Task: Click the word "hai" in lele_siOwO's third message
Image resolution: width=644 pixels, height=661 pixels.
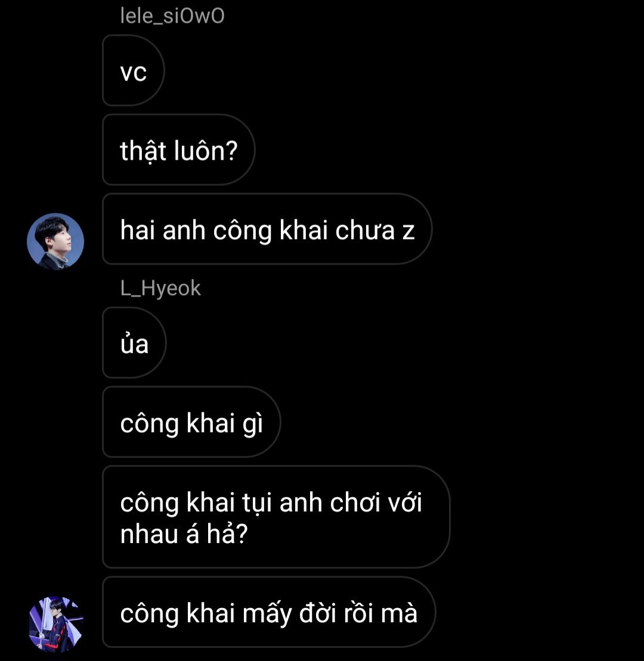Action: (x=138, y=230)
